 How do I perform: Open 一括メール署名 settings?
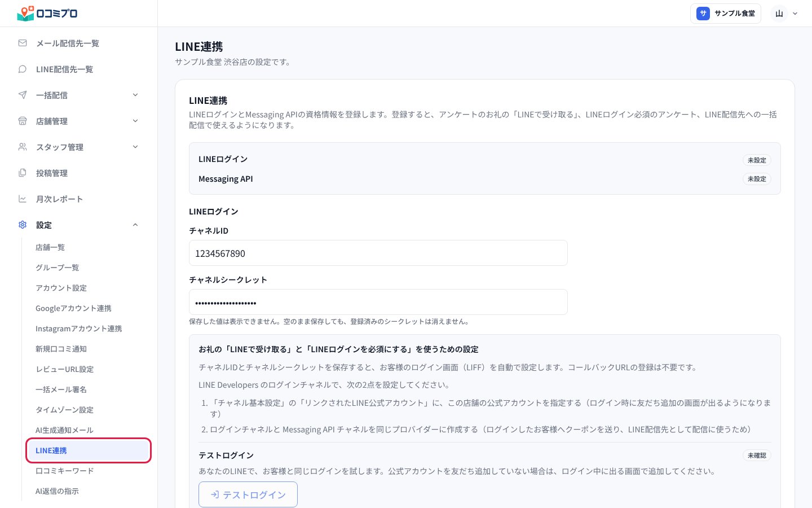(x=61, y=389)
